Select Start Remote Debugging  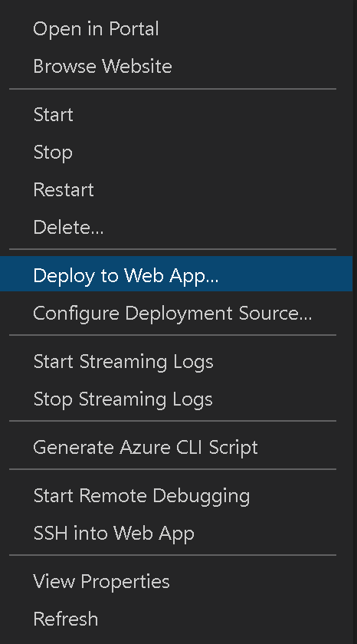tap(176, 495)
